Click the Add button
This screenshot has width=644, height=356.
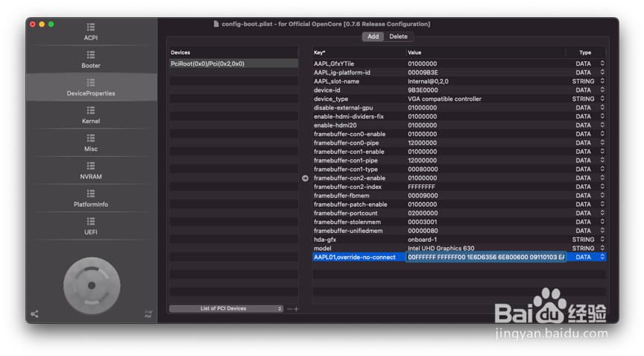373,37
